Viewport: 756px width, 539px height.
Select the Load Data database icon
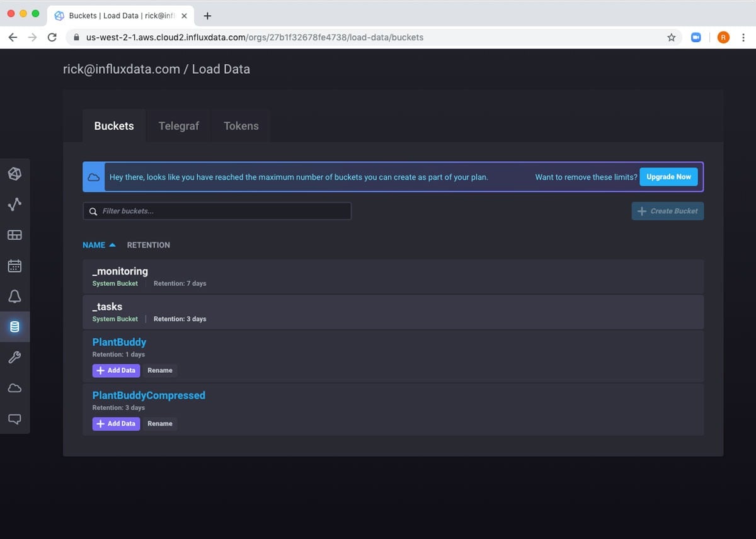click(14, 327)
